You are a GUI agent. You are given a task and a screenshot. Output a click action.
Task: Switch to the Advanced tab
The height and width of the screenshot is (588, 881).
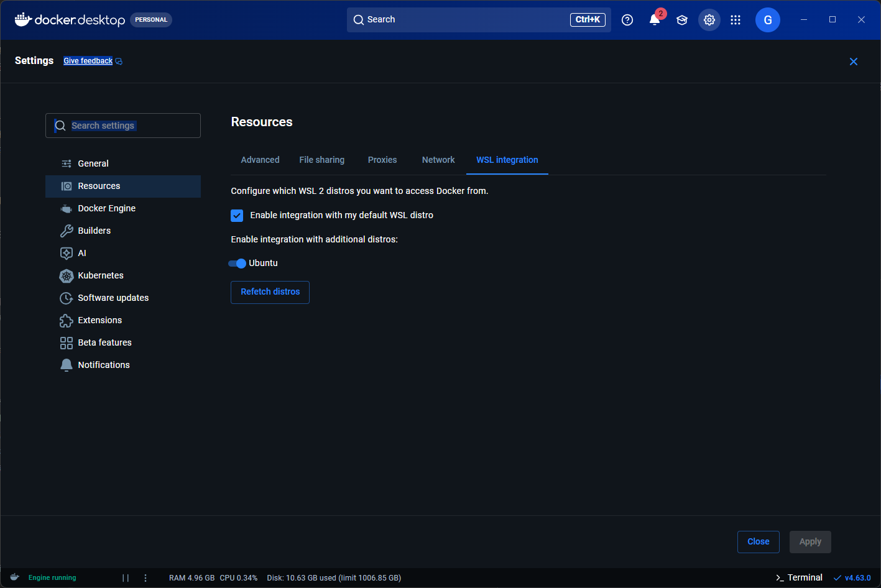(260, 160)
